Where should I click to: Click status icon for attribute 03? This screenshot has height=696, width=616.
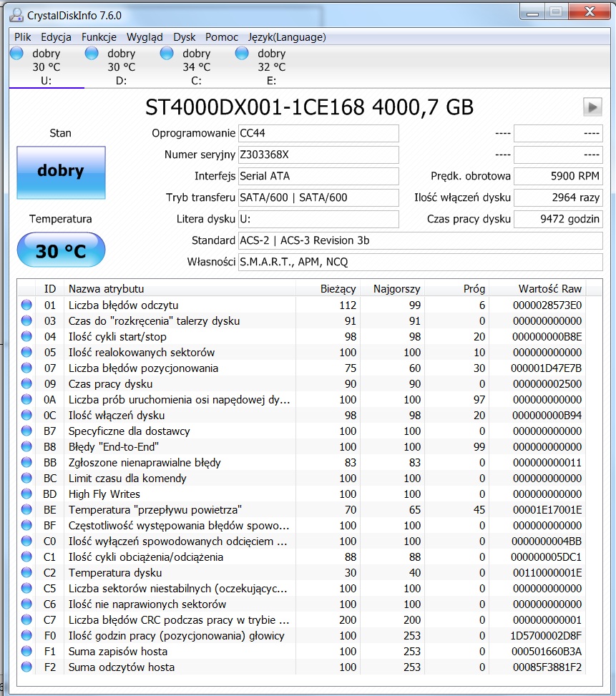[26, 320]
